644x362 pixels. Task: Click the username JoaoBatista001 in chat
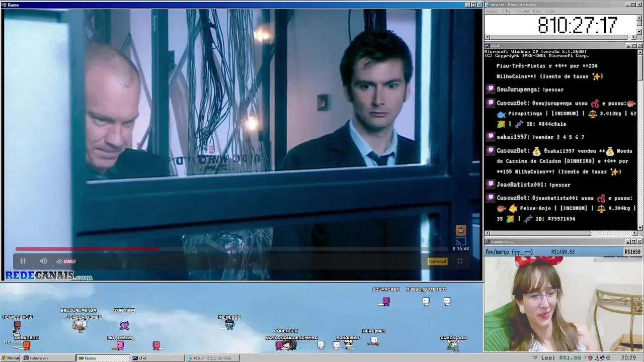click(x=521, y=185)
